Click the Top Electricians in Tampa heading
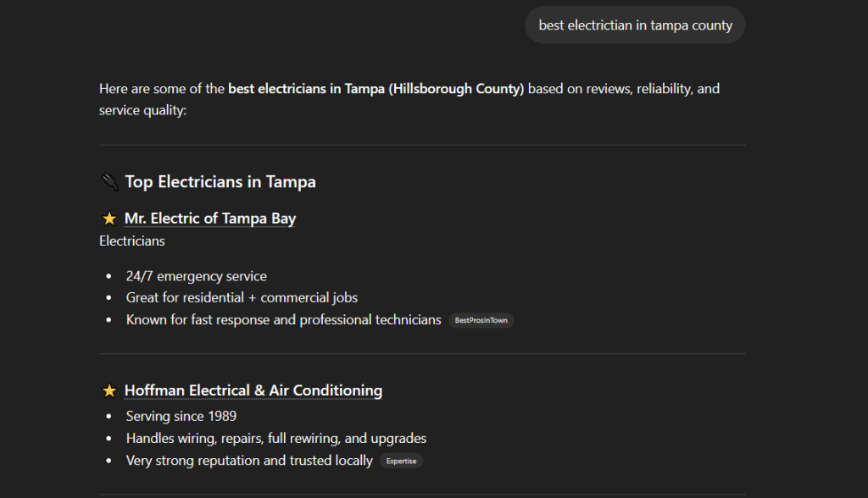This screenshot has height=498, width=868. 220,181
